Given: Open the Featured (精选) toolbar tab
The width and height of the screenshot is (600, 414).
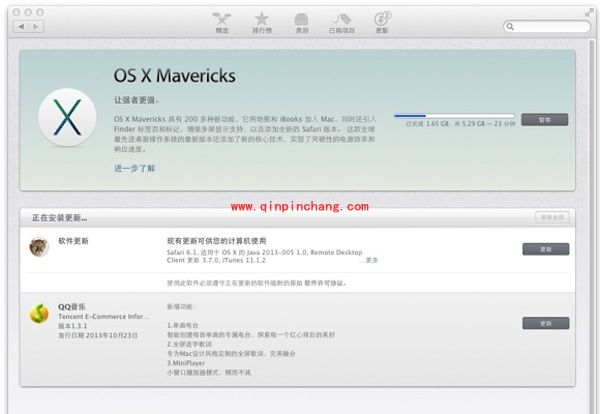Looking at the screenshot, I should coord(222,23).
